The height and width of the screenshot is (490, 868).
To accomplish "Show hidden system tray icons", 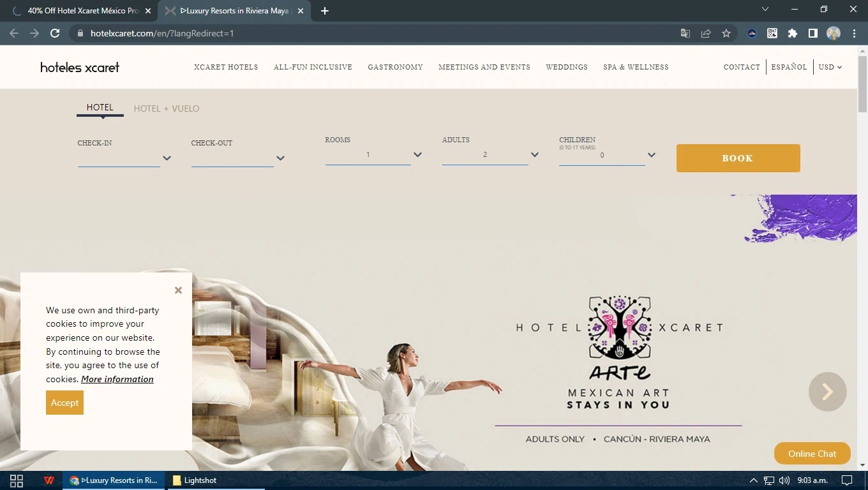I will pyautogui.click(x=754, y=480).
